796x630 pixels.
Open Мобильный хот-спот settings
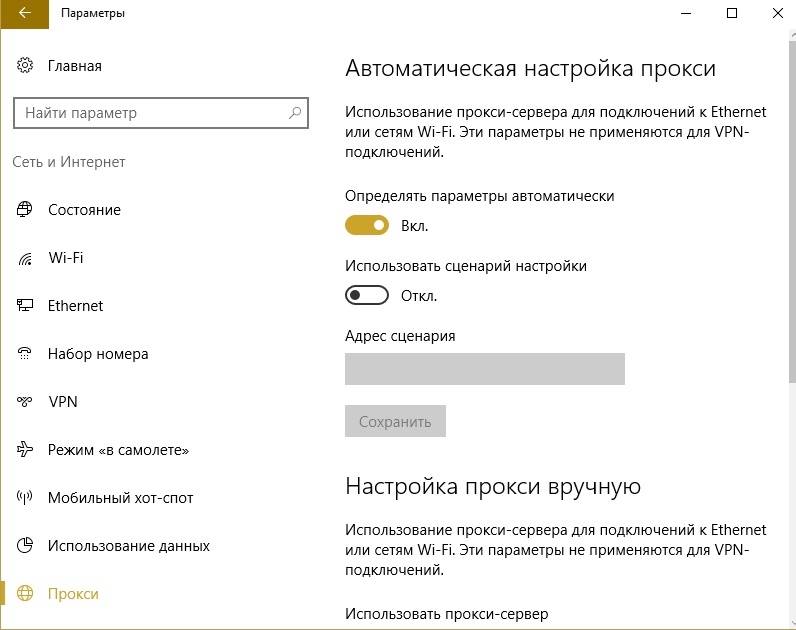[x=121, y=498]
